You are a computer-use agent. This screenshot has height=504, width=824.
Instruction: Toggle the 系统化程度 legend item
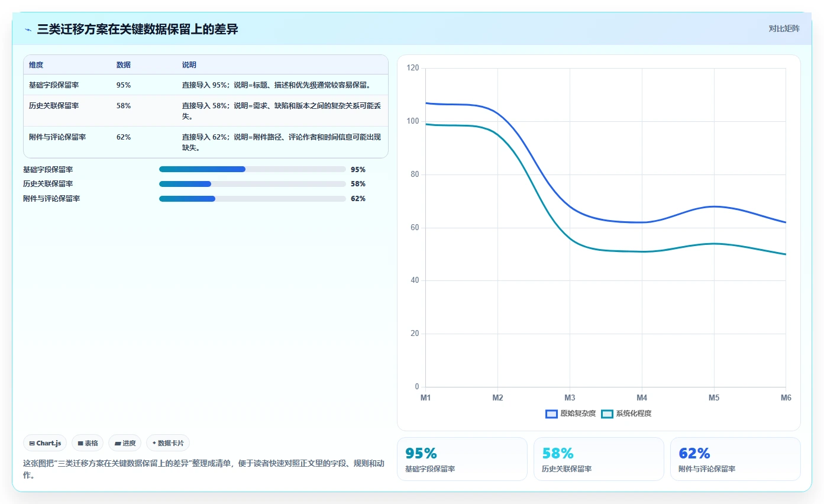[x=626, y=413]
